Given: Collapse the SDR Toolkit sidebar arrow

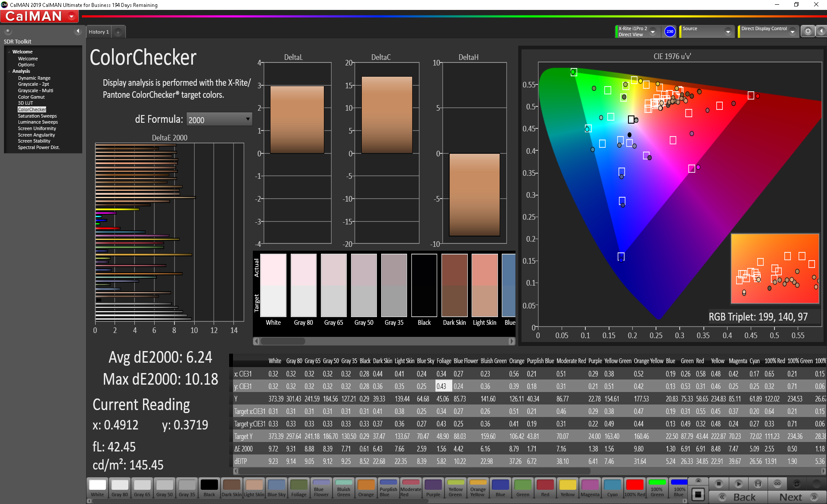Looking at the screenshot, I should coord(78,31).
